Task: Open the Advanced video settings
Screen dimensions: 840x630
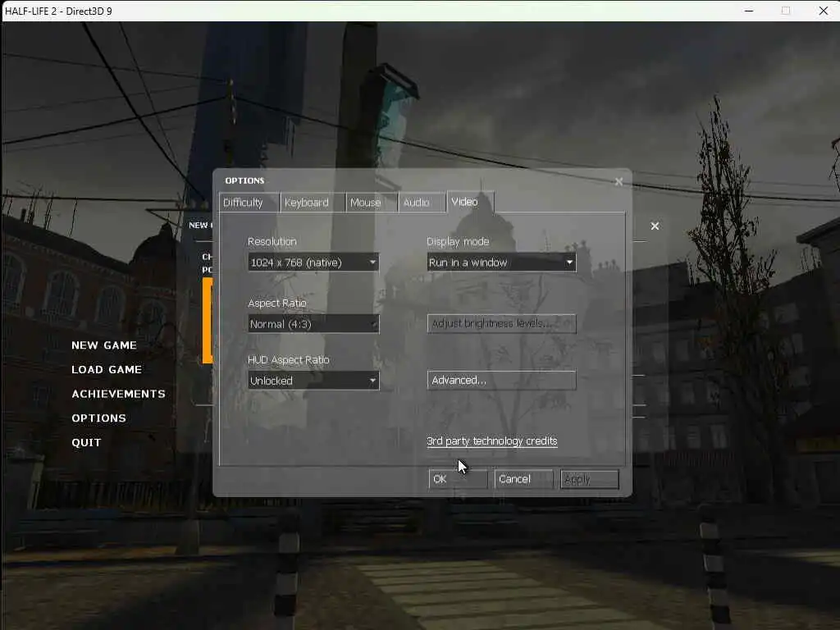Action: [x=501, y=381]
